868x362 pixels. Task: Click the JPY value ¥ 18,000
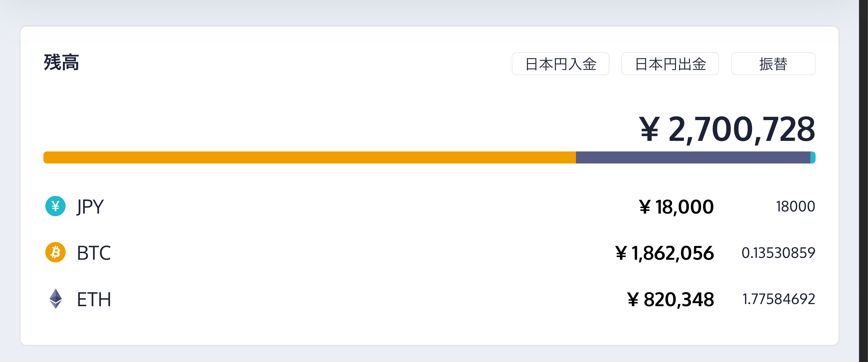pyautogui.click(x=676, y=207)
